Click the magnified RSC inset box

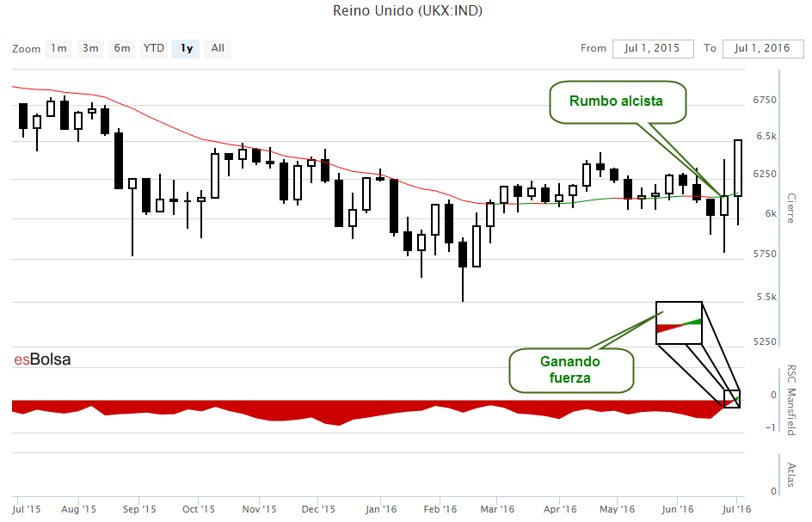(x=679, y=323)
